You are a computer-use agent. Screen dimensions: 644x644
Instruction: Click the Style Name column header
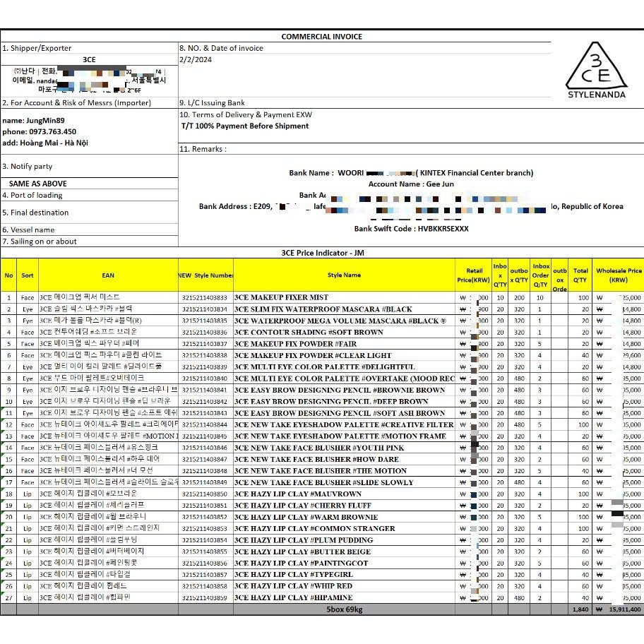344,275
